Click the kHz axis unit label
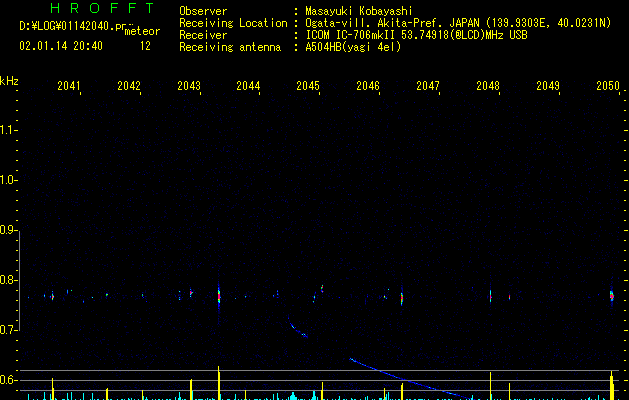Image resolution: width=629 pixels, height=400 pixels. (9, 81)
